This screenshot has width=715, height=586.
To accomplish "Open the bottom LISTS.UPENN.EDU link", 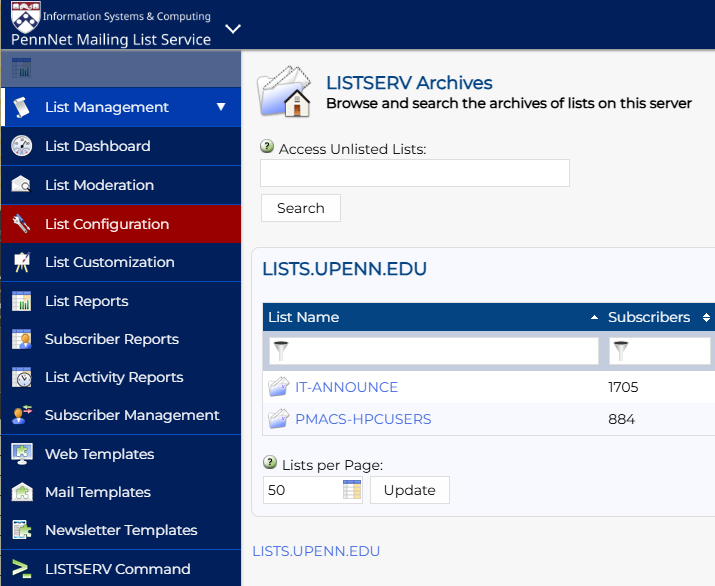I will pos(316,551).
